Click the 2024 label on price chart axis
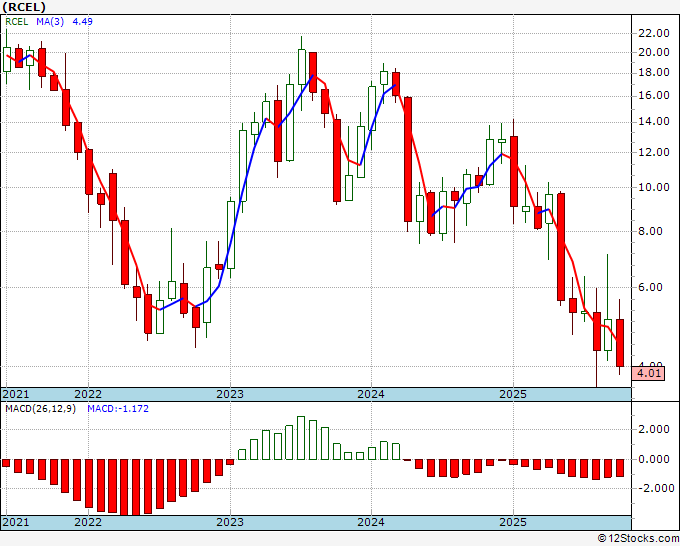Screen dimensions: 680x546 click(x=371, y=394)
